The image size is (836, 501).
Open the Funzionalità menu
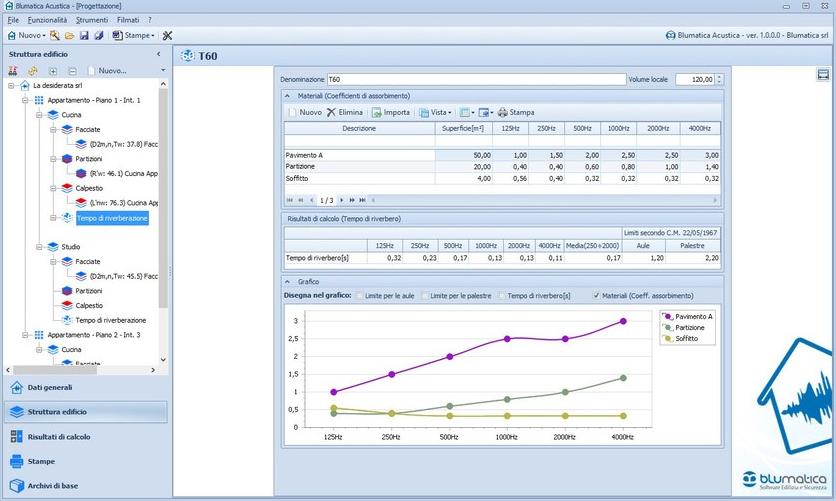point(47,20)
